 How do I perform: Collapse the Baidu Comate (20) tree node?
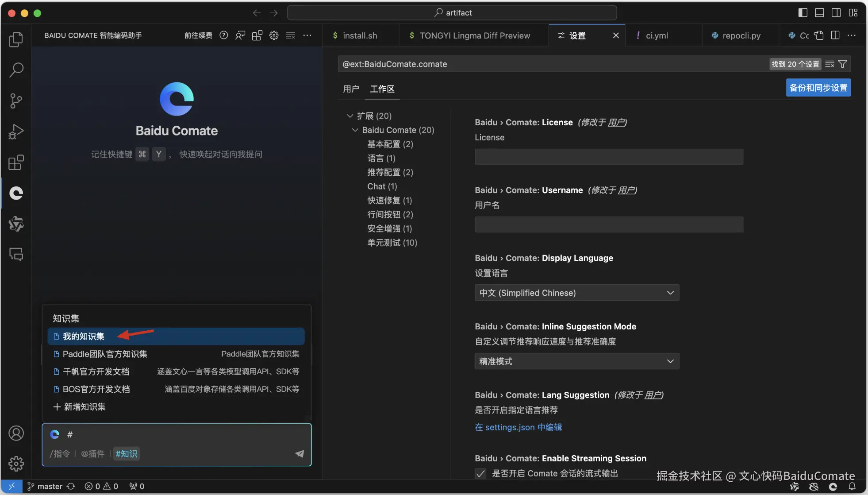click(x=355, y=130)
